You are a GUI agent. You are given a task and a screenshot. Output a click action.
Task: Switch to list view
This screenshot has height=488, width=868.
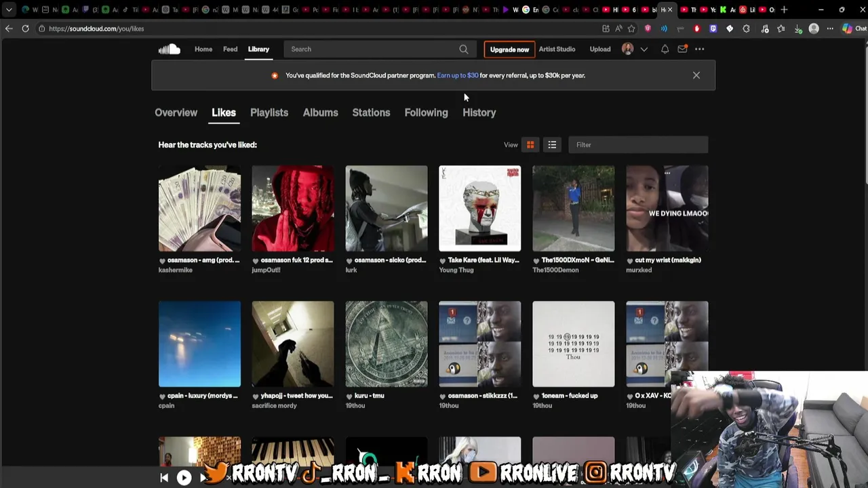(552, 144)
